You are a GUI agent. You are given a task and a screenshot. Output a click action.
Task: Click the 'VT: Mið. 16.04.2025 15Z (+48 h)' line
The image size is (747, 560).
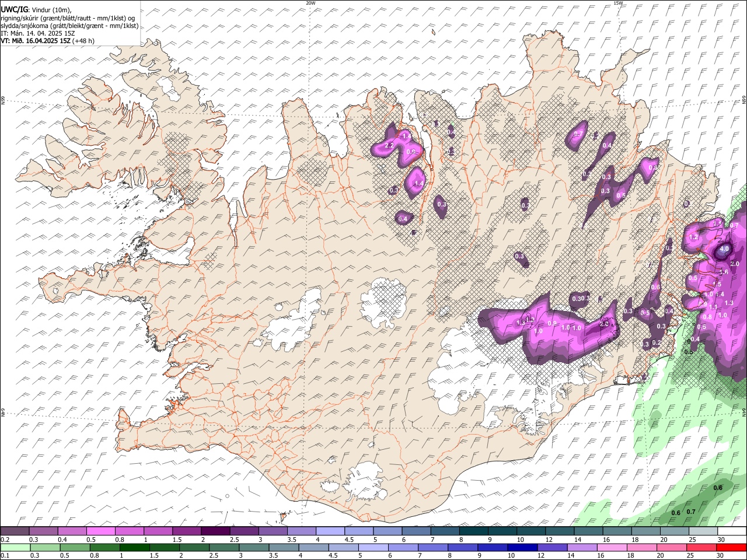(48, 41)
